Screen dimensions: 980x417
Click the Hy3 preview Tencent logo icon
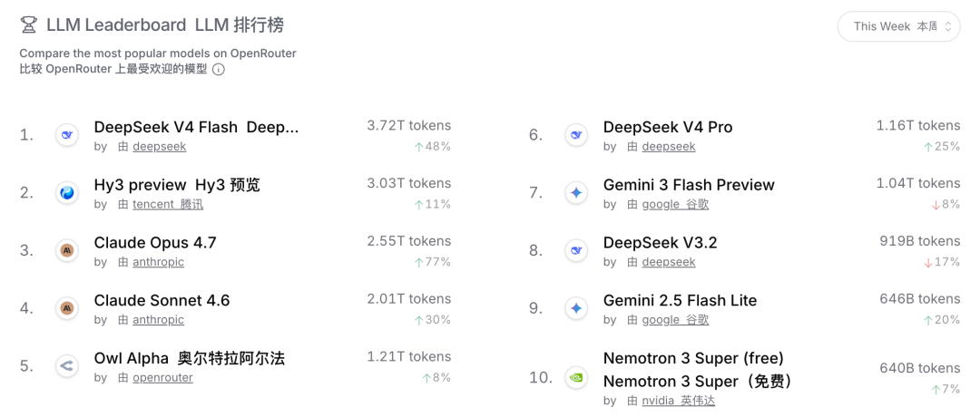(x=66, y=193)
